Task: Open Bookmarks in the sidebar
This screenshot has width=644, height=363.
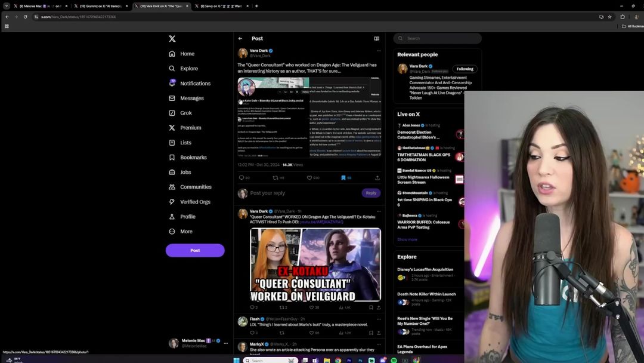Action: (x=188, y=158)
